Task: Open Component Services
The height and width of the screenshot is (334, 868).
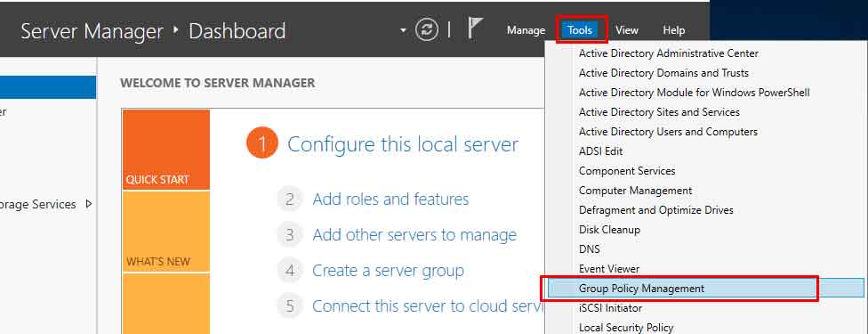Action: tap(627, 171)
